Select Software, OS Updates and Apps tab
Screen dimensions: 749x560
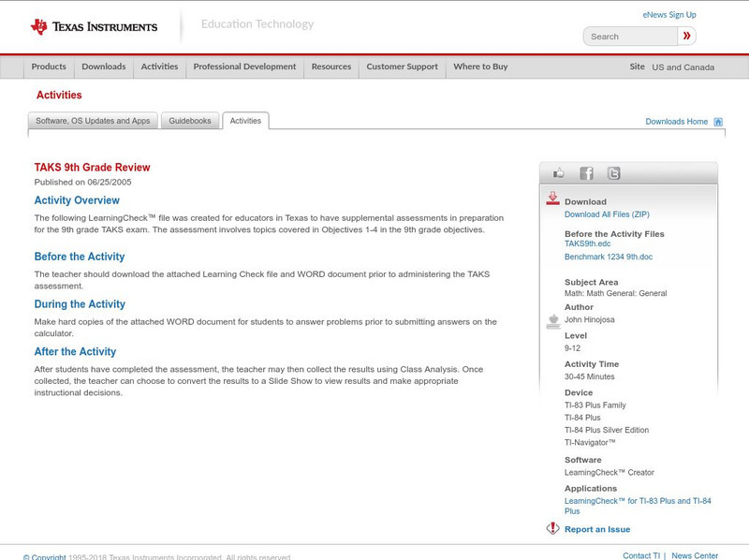[x=93, y=121]
